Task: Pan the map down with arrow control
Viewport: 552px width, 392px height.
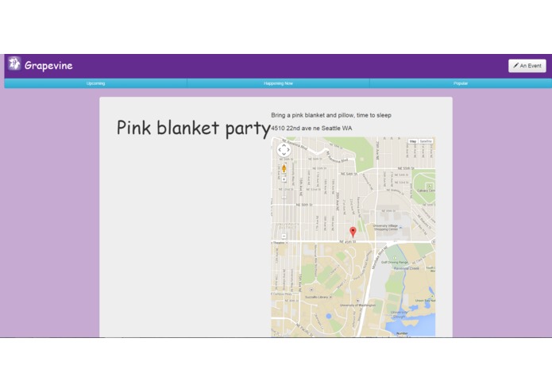Action: click(x=284, y=154)
